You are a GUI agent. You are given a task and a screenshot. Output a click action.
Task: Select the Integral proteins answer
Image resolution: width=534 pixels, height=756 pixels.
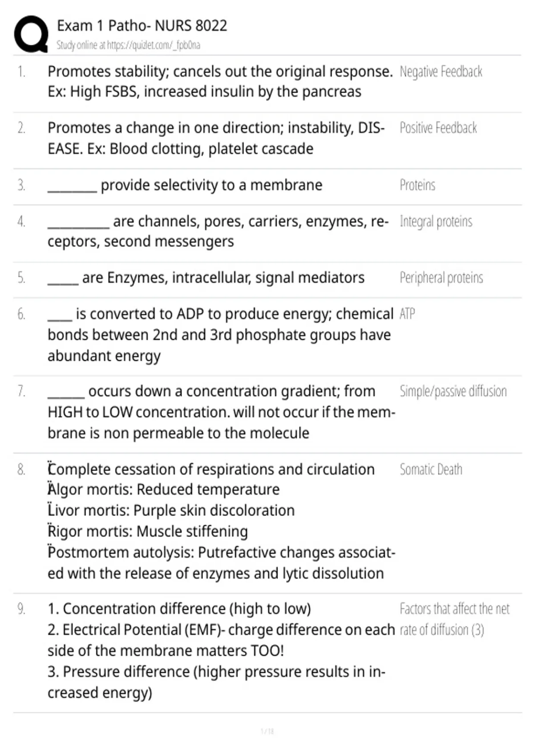pos(436,221)
